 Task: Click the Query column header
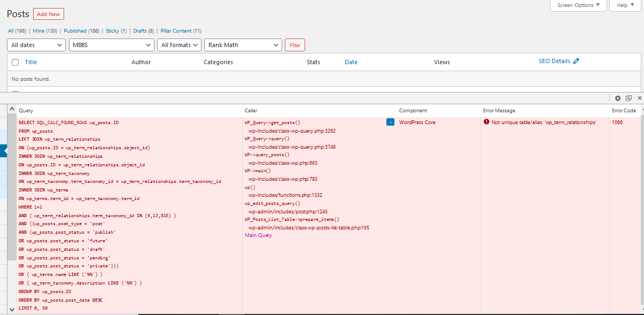click(26, 111)
